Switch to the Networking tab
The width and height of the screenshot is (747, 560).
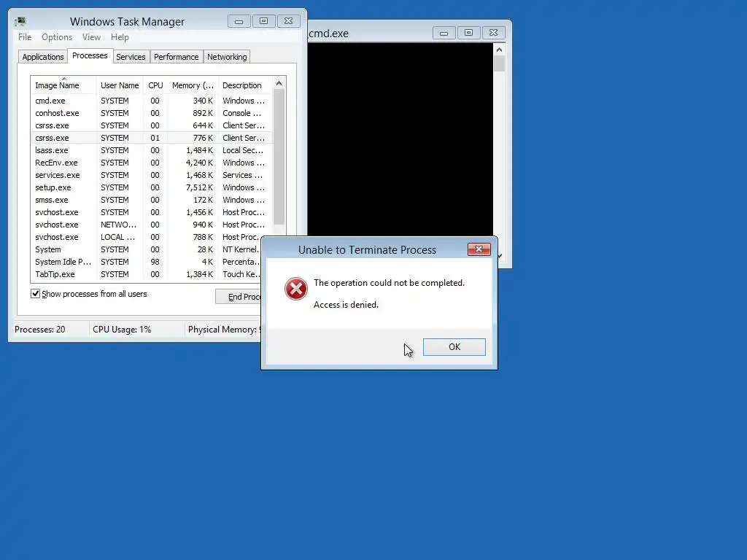tap(227, 57)
